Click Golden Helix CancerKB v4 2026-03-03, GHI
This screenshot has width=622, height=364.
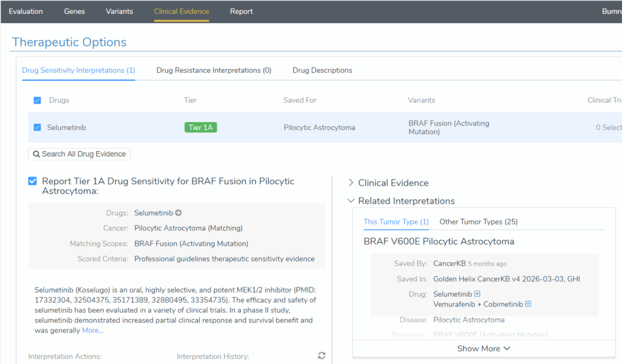click(x=507, y=279)
